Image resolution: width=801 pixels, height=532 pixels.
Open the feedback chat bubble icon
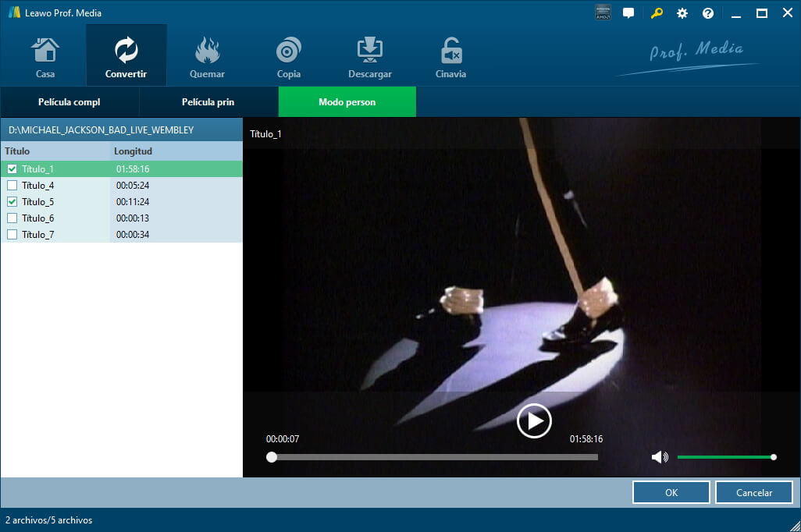click(628, 13)
